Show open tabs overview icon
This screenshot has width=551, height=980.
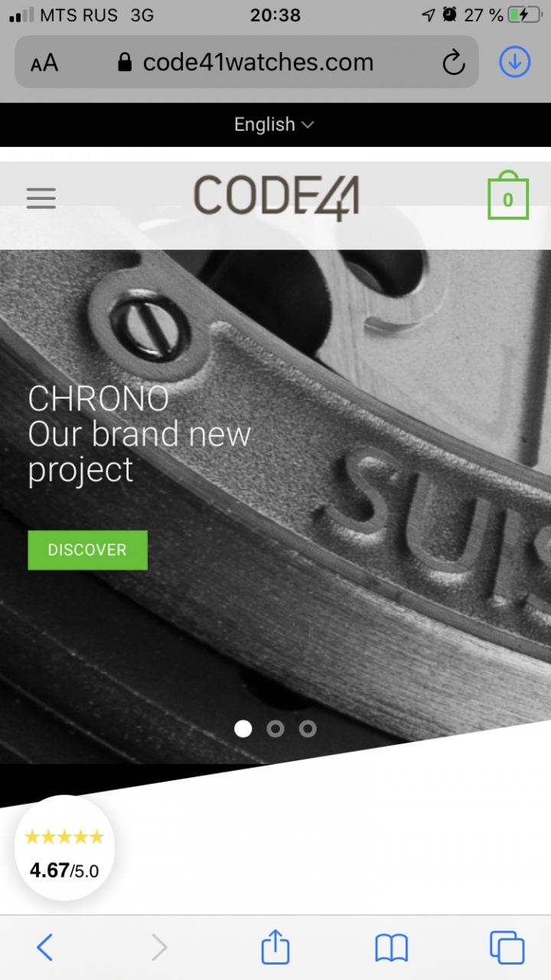pyautogui.click(x=507, y=948)
